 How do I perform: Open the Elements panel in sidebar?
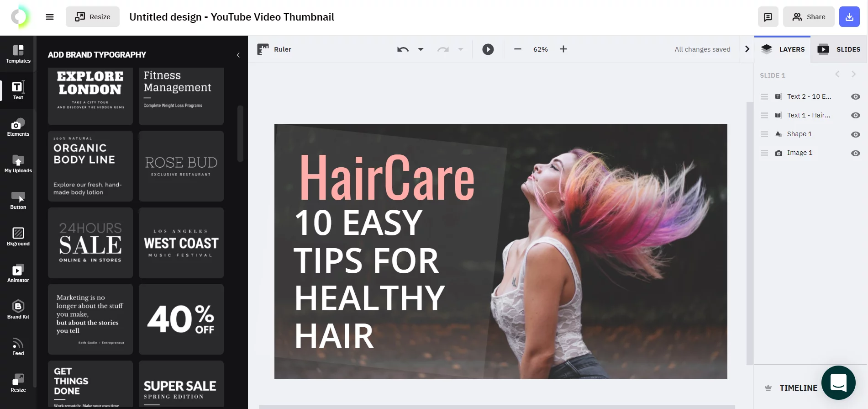(x=18, y=127)
